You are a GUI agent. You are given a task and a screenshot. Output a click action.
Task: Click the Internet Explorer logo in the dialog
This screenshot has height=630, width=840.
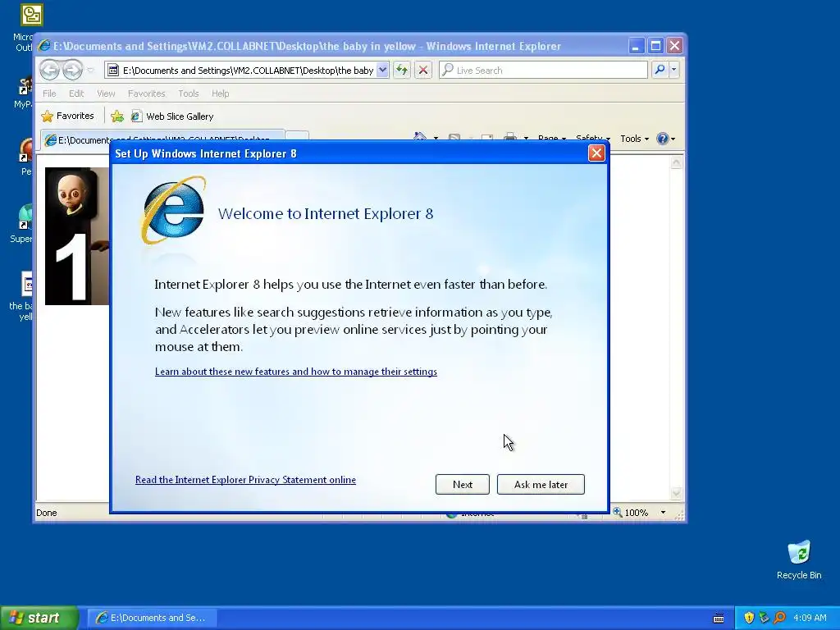point(173,210)
